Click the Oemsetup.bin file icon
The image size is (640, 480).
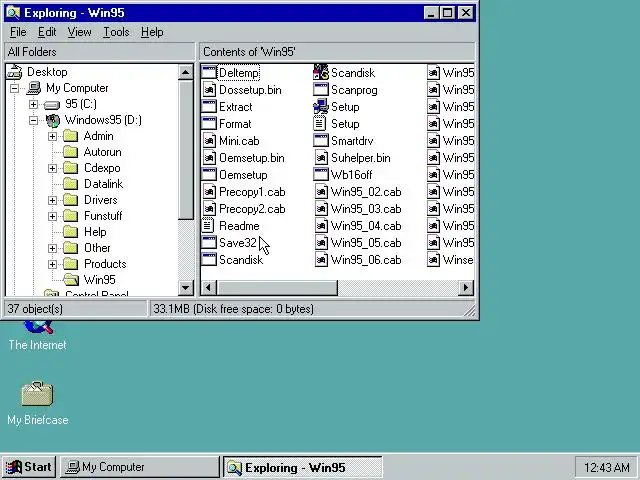209,158
